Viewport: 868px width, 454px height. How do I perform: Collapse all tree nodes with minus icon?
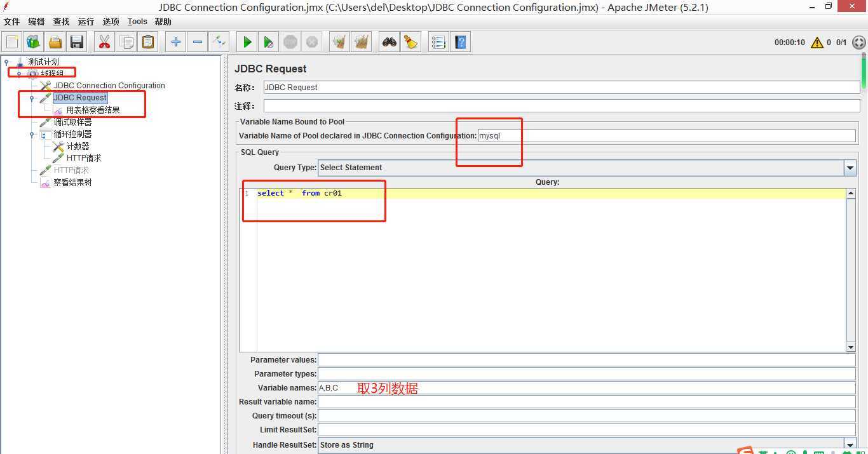[197, 42]
